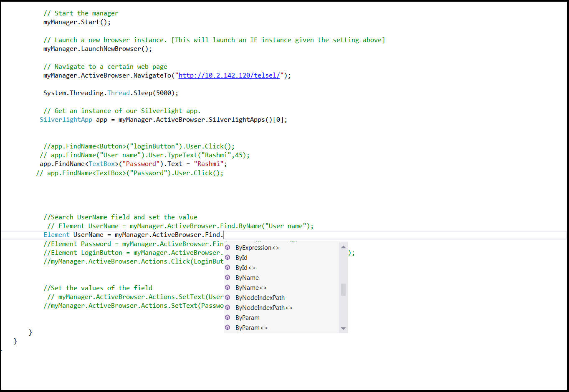Click the cube icon next to ById

click(228, 258)
